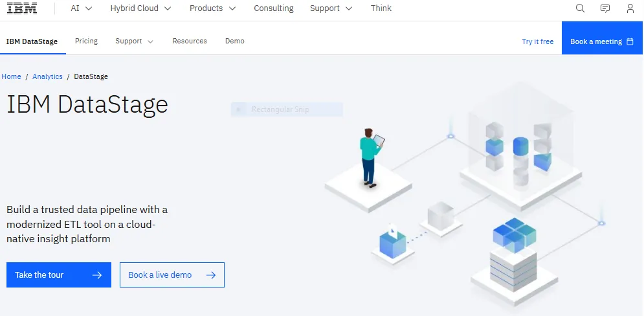Open the Think menu item
The width and height of the screenshot is (644, 316).
pos(381,8)
